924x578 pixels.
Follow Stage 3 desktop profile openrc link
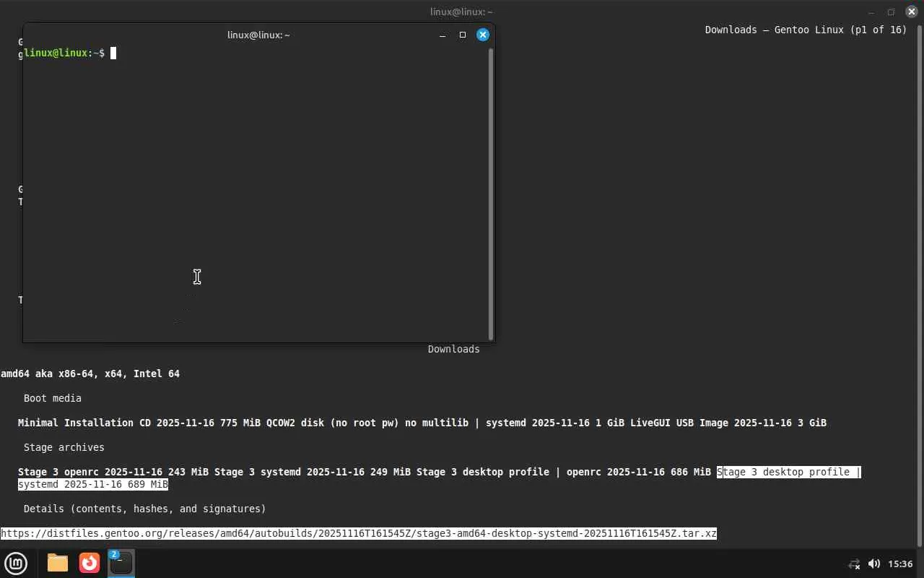coord(564,472)
